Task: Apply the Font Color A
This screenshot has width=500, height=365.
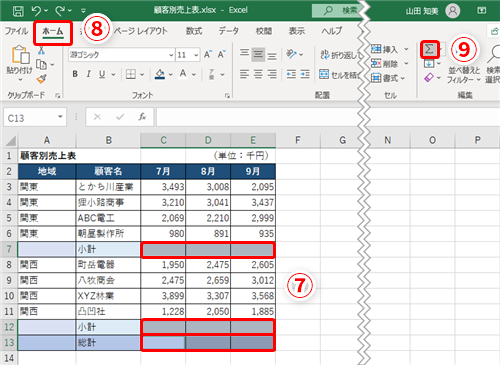Action: tap(183, 74)
